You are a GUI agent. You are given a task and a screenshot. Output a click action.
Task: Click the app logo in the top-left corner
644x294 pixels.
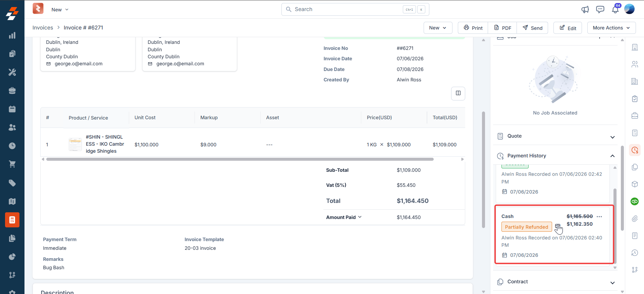(12, 14)
